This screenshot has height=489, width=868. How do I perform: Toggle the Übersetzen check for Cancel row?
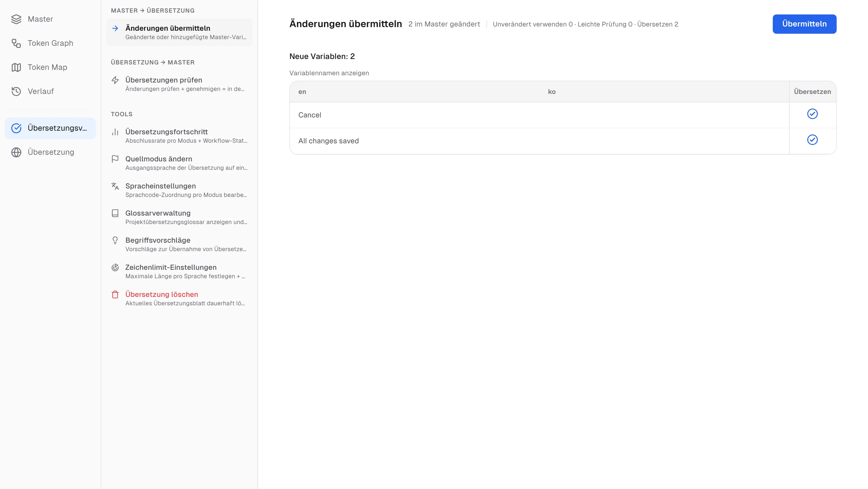click(x=812, y=114)
